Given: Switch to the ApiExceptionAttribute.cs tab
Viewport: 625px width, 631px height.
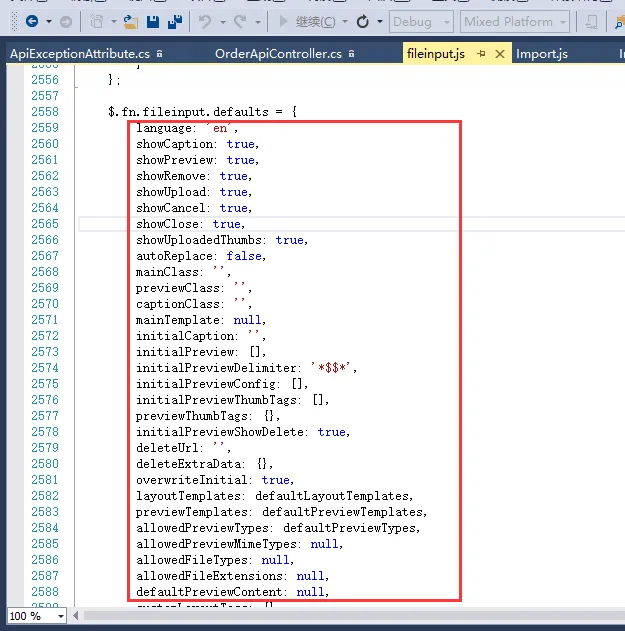Looking at the screenshot, I should point(80,54).
